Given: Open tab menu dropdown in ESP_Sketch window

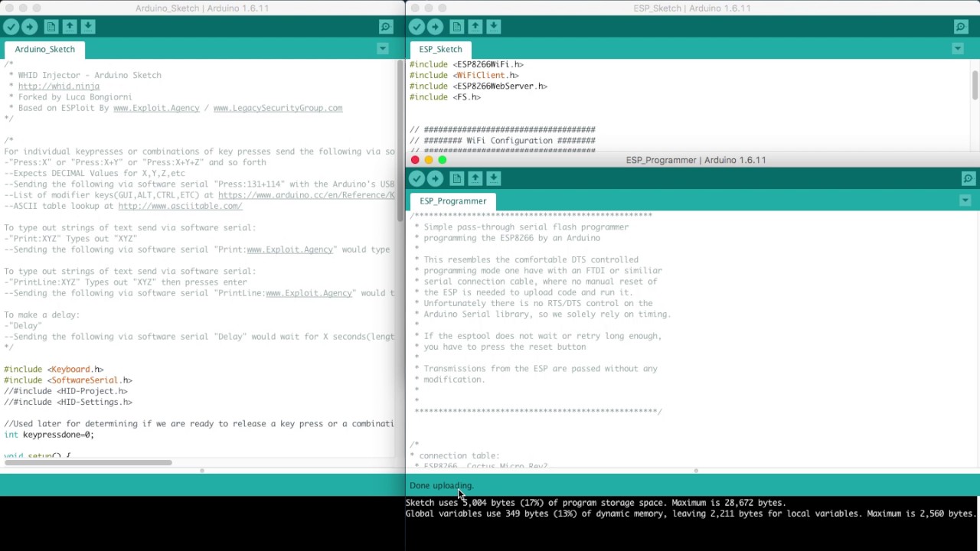Looking at the screenshot, I should pyautogui.click(x=958, y=49).
